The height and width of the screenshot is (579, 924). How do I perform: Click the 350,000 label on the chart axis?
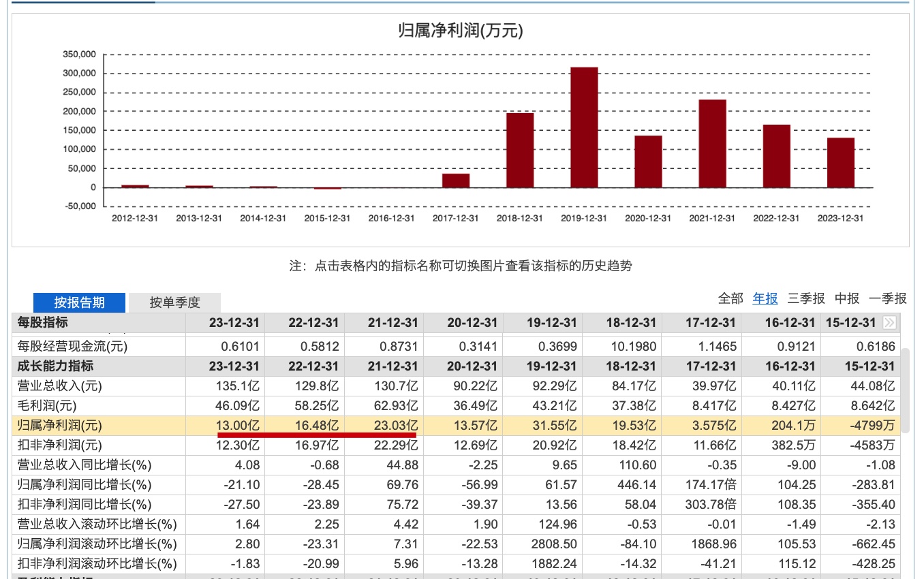pos(80,54)
